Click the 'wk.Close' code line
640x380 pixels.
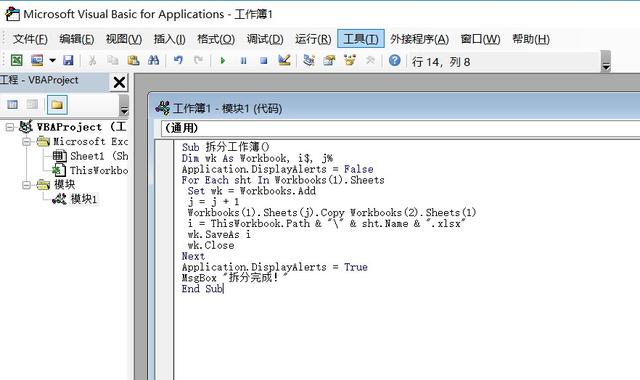(211, 245)
